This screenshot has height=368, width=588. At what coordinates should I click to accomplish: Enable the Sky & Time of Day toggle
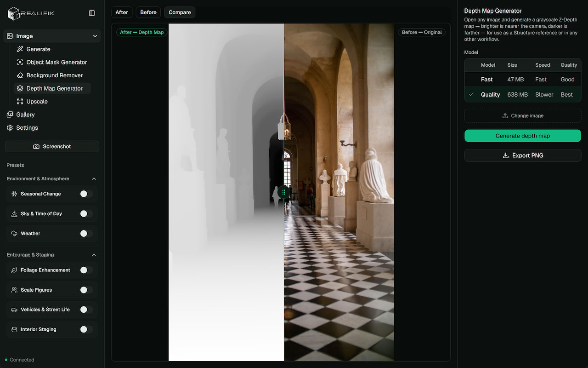coord(86,213)
